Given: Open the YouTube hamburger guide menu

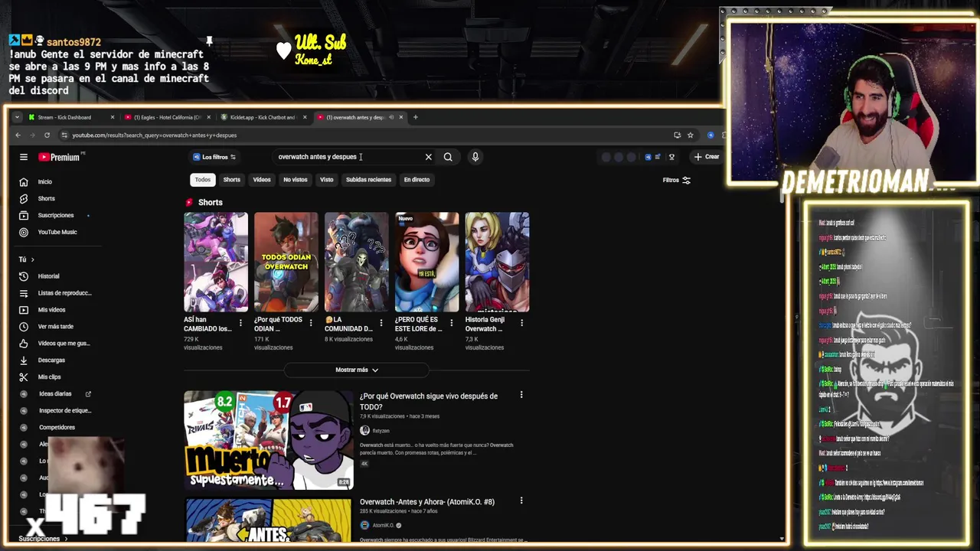Looking at the screenshot, I should click(x=24, y=157).
